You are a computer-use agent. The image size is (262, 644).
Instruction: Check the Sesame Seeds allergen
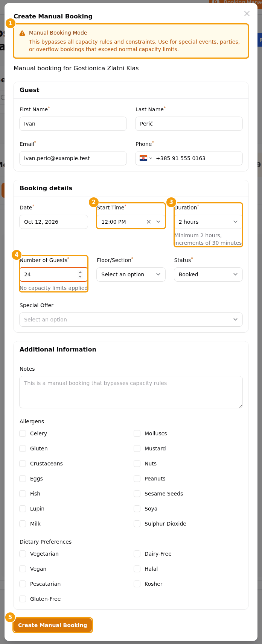137,494
